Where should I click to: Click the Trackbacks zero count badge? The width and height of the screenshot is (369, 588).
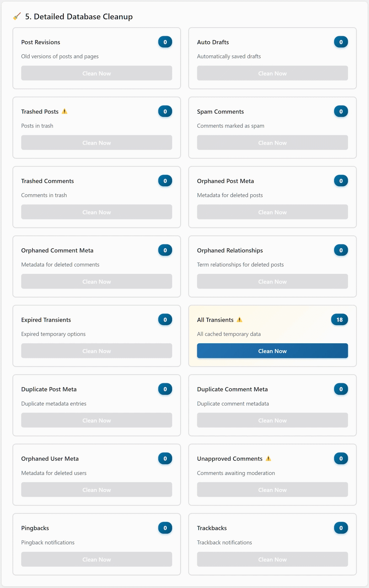point(341,528)
